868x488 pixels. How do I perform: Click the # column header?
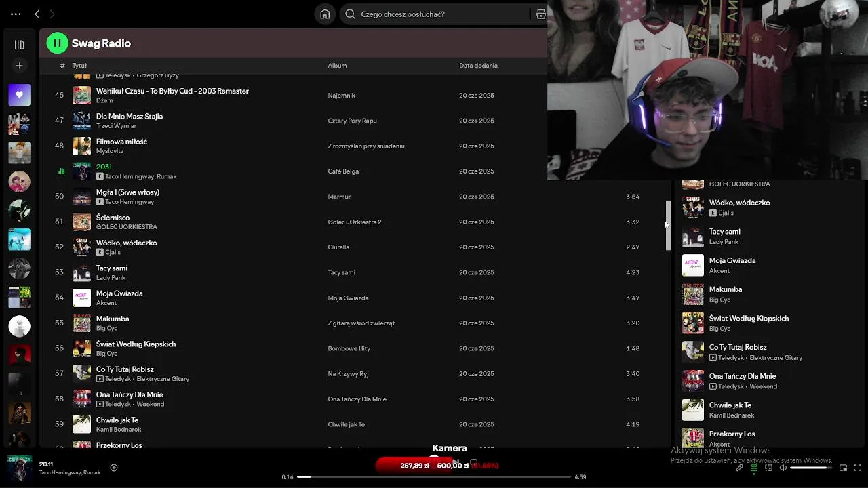pos(62,66)
